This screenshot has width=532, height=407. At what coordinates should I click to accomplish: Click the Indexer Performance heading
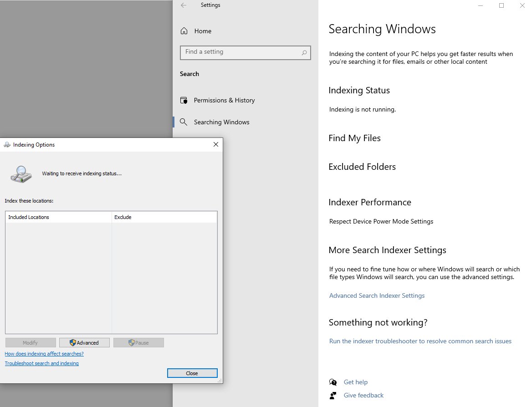(370, 202)
